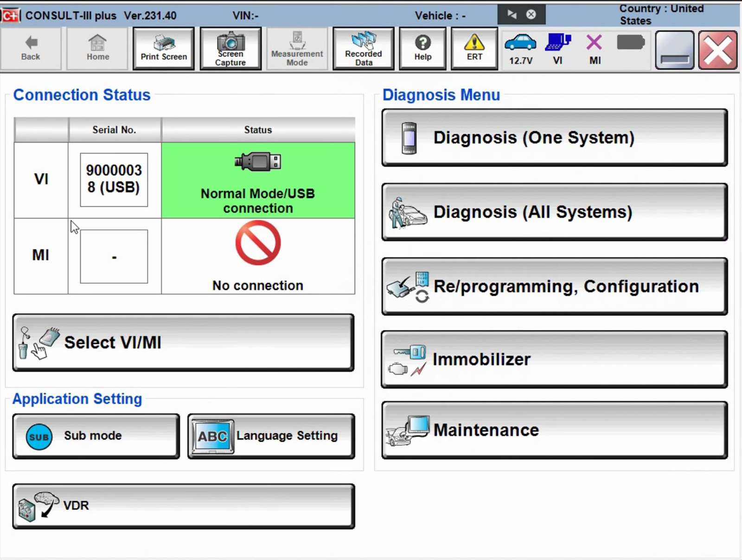Click the Ver.231.40 version text

coord(150,16)
